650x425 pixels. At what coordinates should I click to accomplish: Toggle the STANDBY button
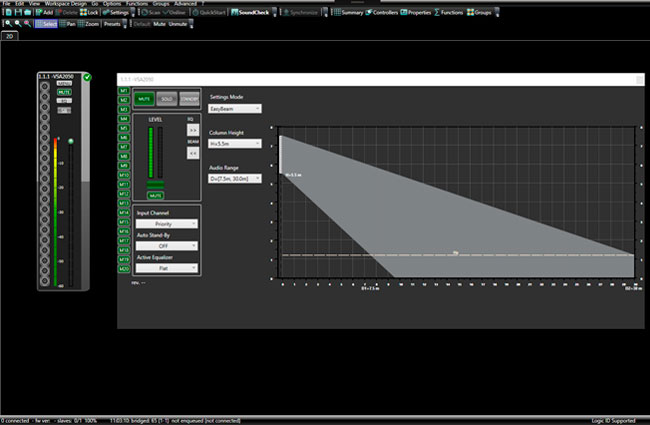click(190, 99)
